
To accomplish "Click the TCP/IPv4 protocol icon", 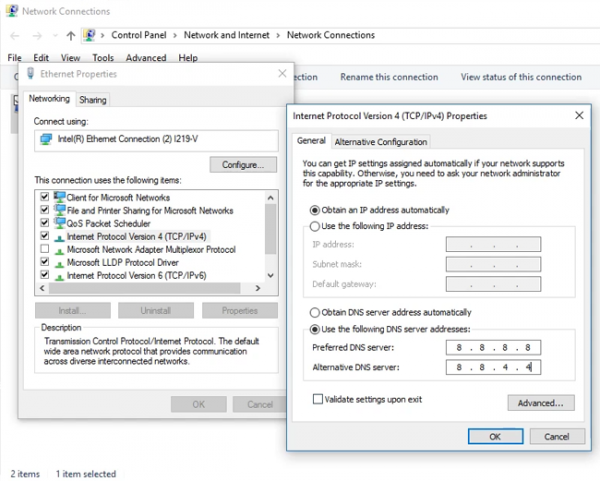I will click(x=59, y=238).
